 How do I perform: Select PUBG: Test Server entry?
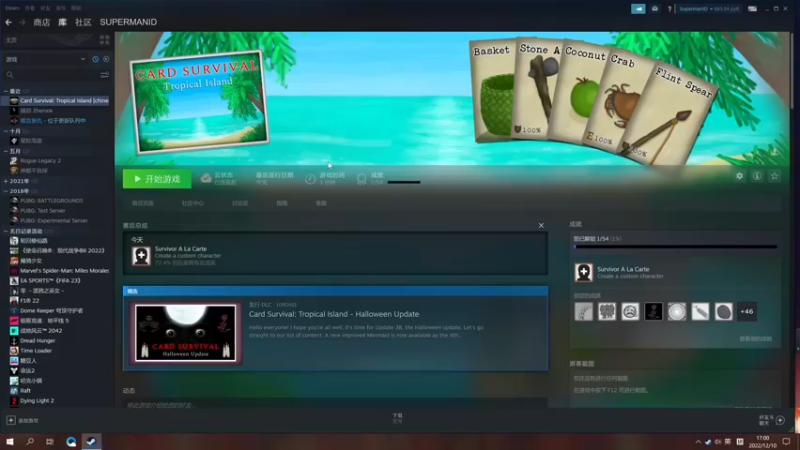point(42,211)
